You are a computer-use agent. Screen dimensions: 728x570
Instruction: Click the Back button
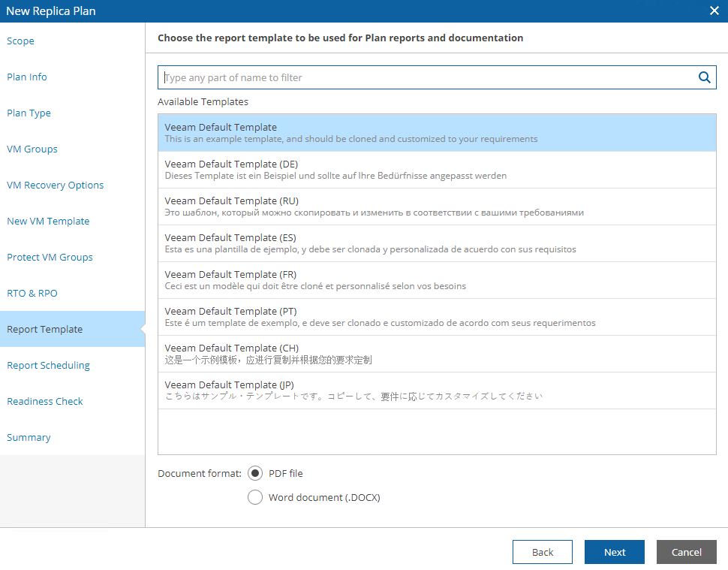[543, 552]
